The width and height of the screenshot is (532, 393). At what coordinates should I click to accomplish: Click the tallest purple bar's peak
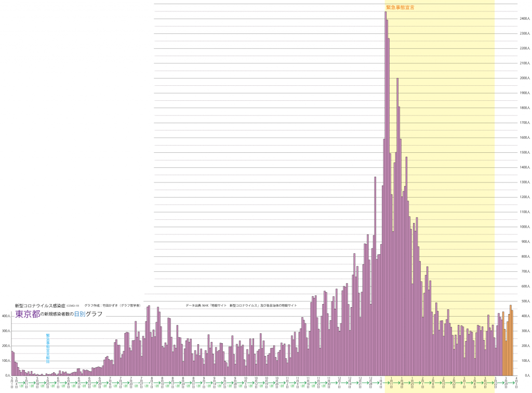coord(385,13)
